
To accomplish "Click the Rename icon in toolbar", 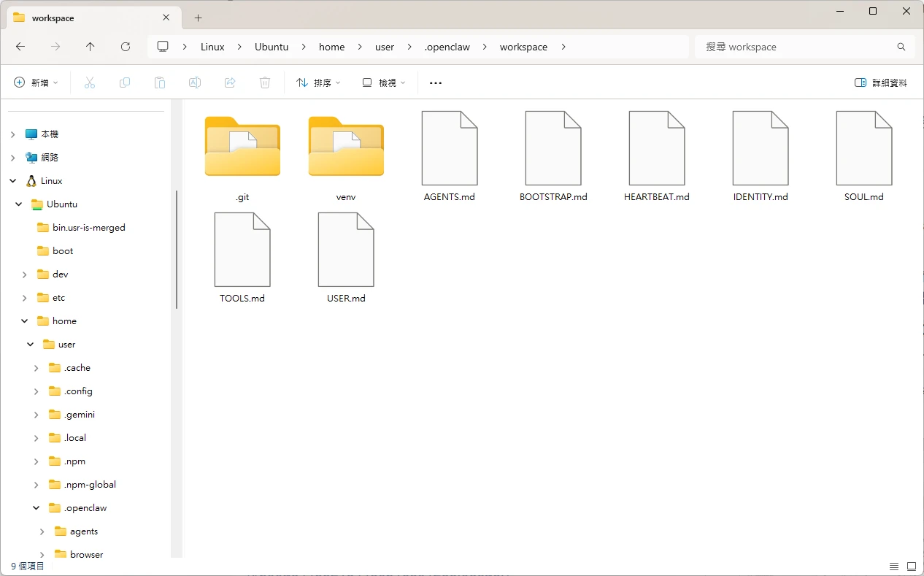I will click(195, 83).
